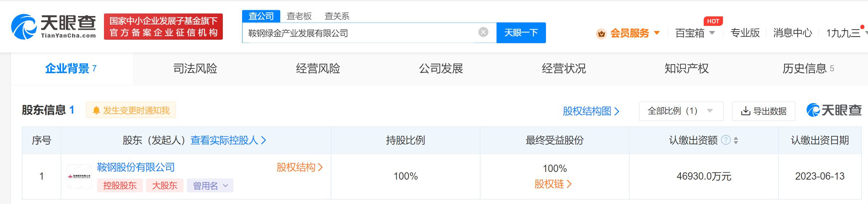Image resolution: width=868 pixels, height=204 pixels.
Task: Expand the 全部比例 (1) dropdown
Action: (681, 111)
